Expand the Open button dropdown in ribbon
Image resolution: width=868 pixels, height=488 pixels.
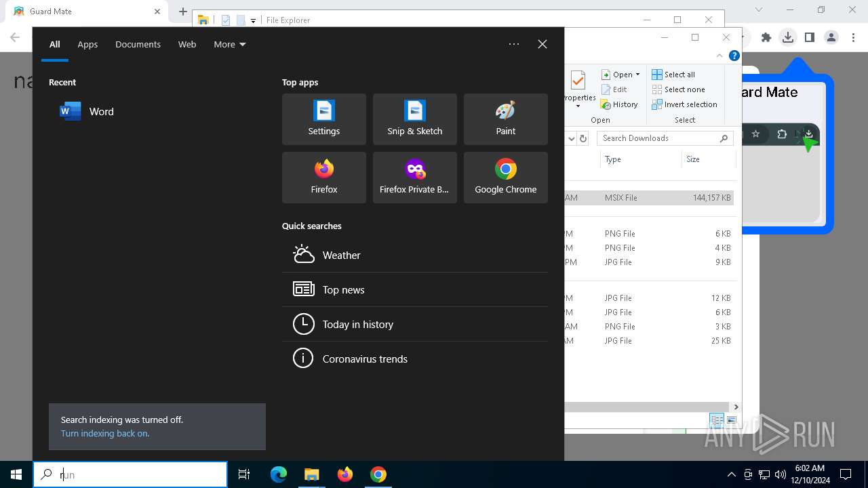637,75
